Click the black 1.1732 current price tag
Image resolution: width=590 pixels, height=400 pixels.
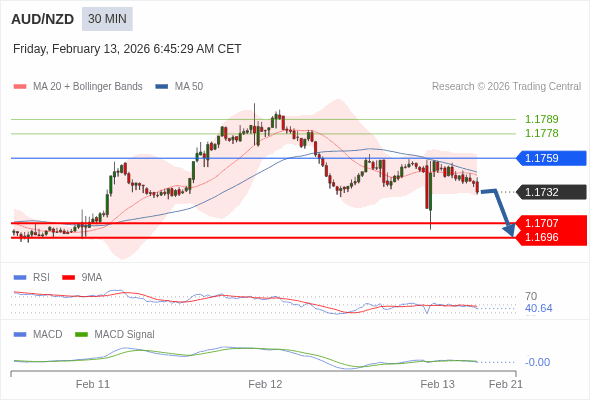pos(552,192)
